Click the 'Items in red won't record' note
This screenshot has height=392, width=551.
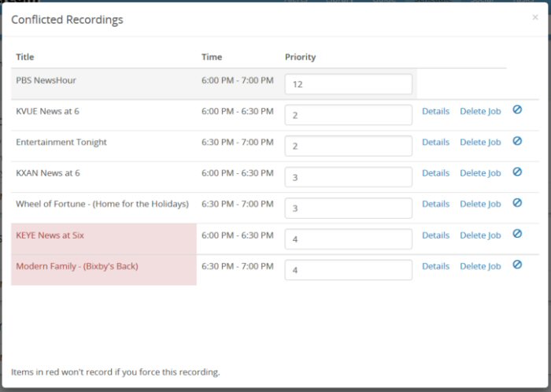tap(115, 372)
